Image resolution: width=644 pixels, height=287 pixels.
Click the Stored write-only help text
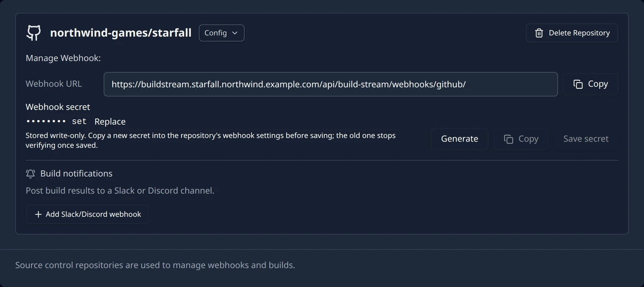pyautogui.click(x=211, y=140)
